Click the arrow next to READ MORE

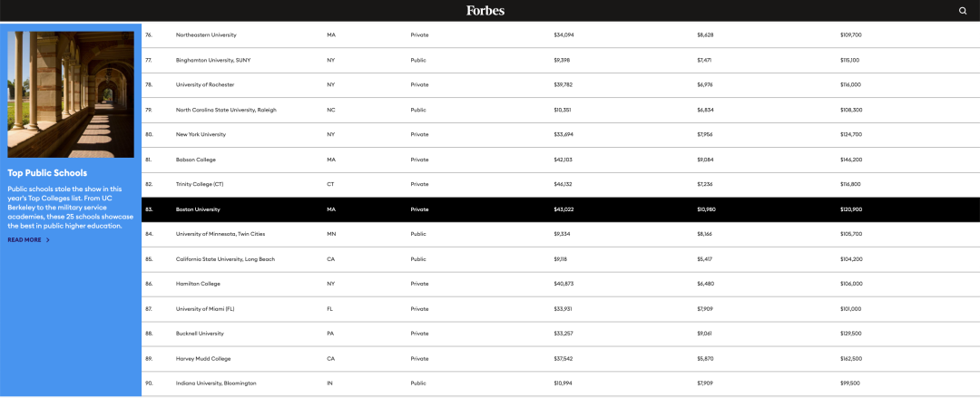(x=48, y=240)
